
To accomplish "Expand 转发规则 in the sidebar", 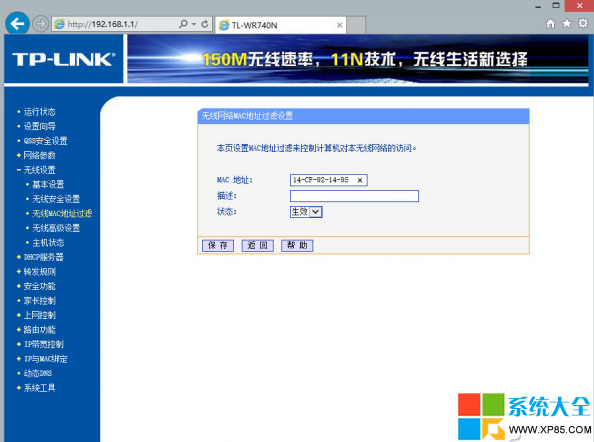I will tap(39, 272).
